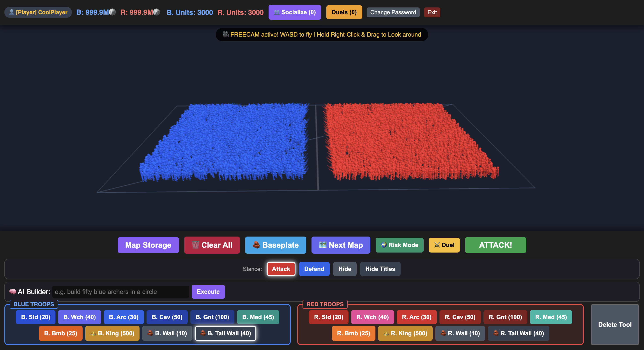644x350 pixels.
Task: Toggle Hide Titles option
Action: click(x=380, y=269)
